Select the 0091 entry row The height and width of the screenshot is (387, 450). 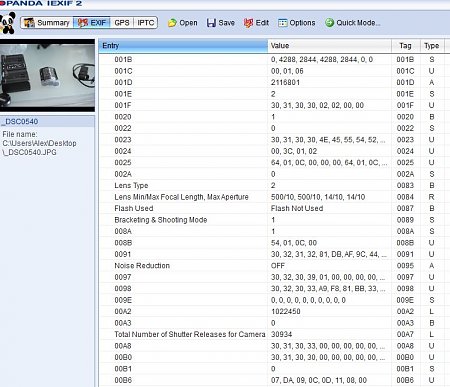click(x=123, y=254)
